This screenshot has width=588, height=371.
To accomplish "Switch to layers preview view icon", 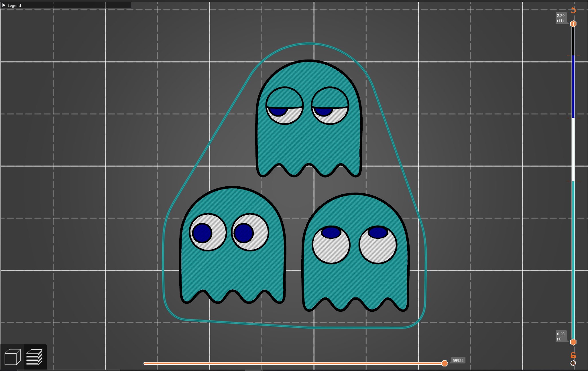I will point(35,357).
